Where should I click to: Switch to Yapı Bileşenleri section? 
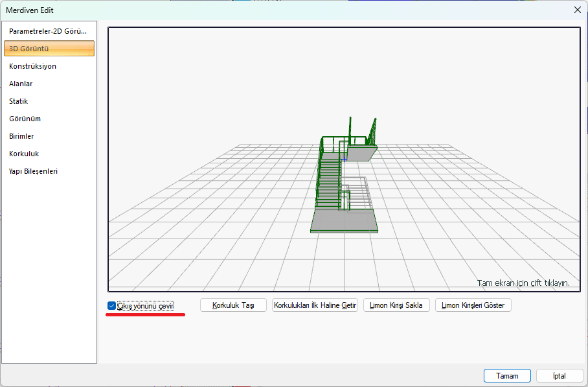click(49, 171)
